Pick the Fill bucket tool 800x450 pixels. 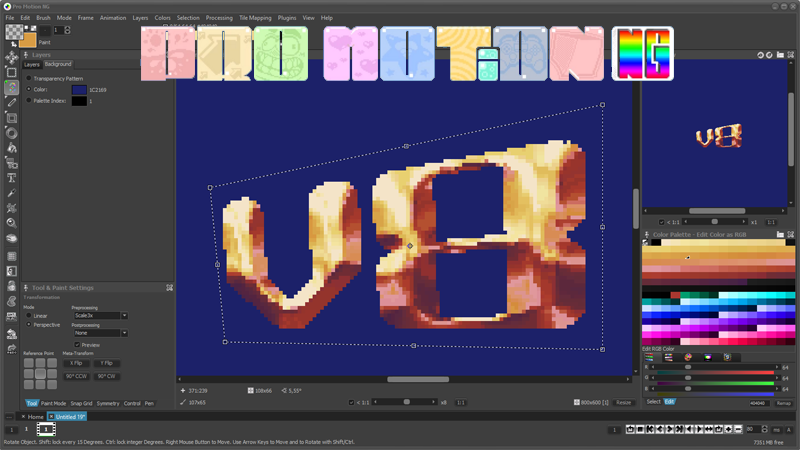(x=11, y=148)
